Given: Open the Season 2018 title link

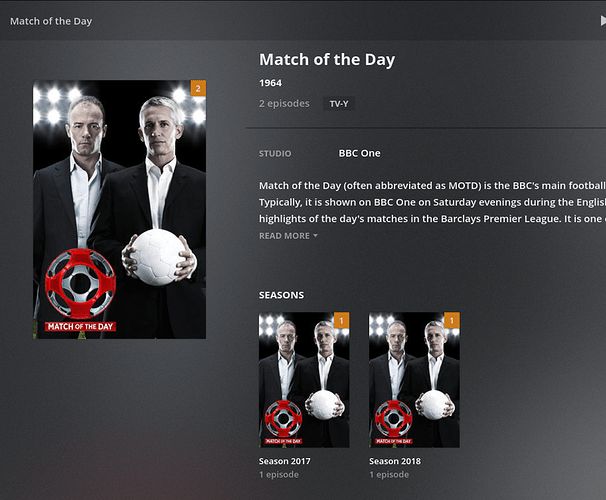Looking at the screenshot, I should (395, 461).
